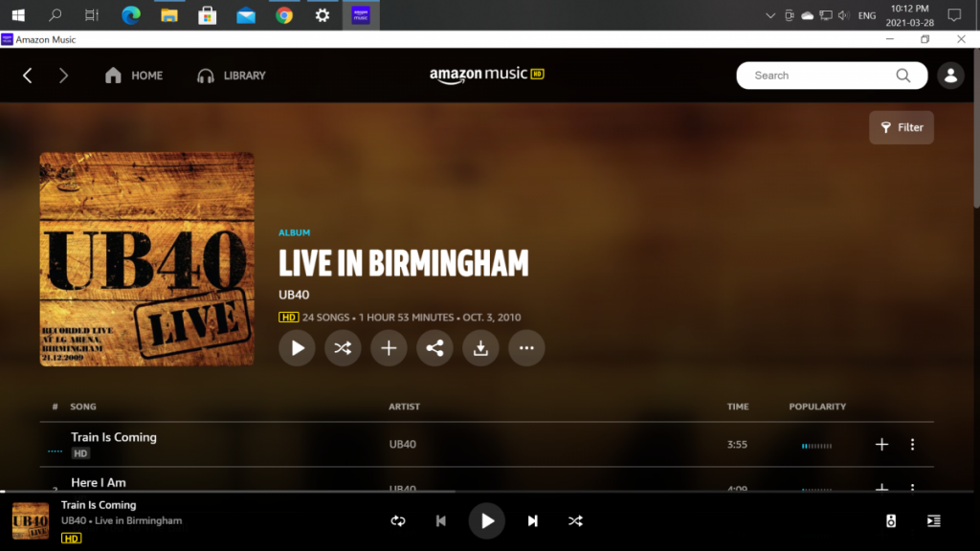Click the TIME column header

coord(738,407)
